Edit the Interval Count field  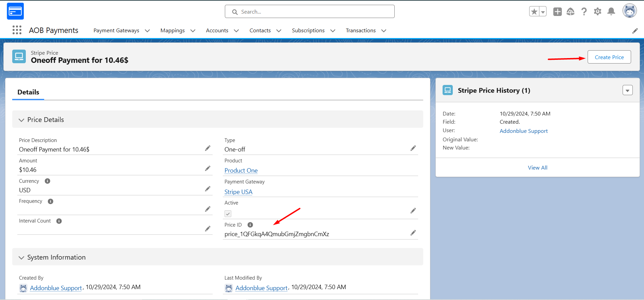[208, 229]
